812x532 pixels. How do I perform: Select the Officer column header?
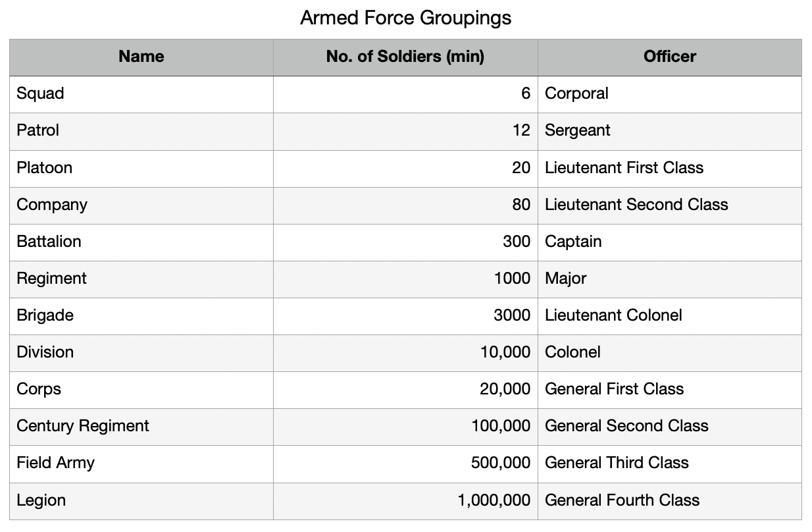pyautogui.click(x=670, y=57)
